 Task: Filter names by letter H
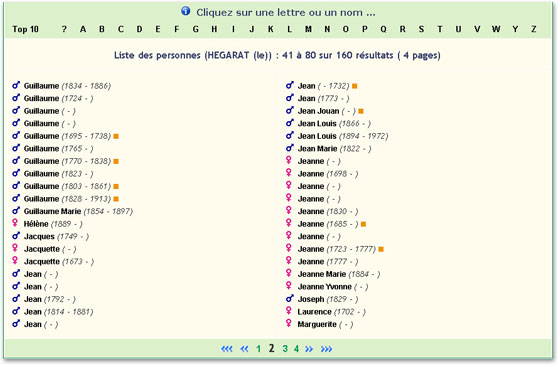214,29
